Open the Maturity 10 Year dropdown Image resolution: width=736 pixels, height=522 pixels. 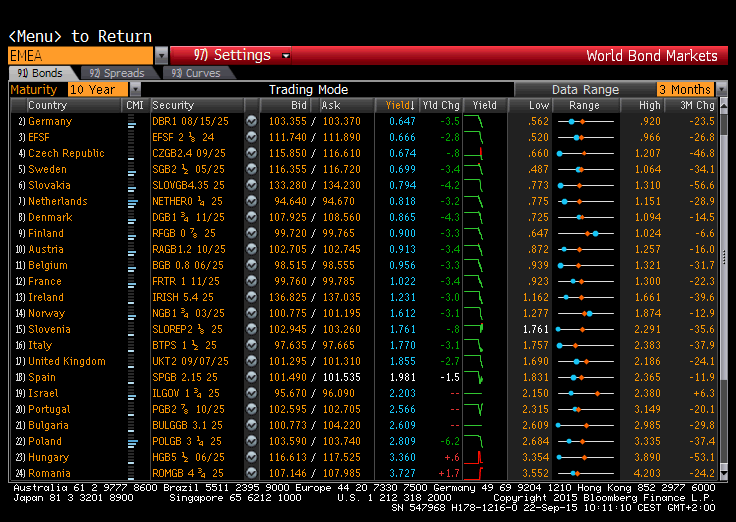point(135,89)
